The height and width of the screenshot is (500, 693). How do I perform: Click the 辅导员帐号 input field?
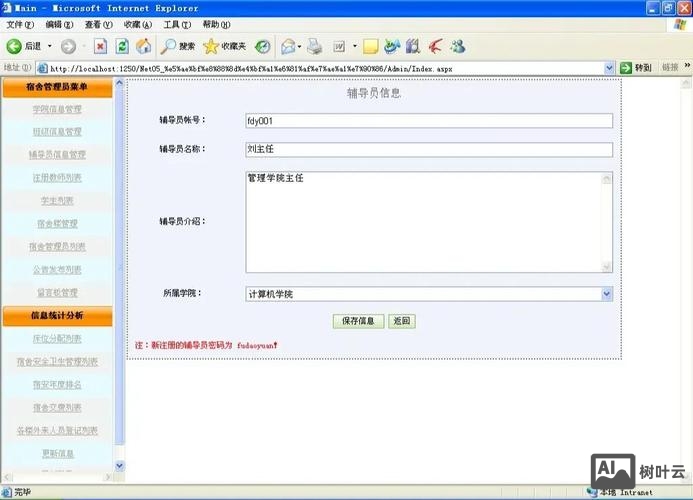point(429,121)
